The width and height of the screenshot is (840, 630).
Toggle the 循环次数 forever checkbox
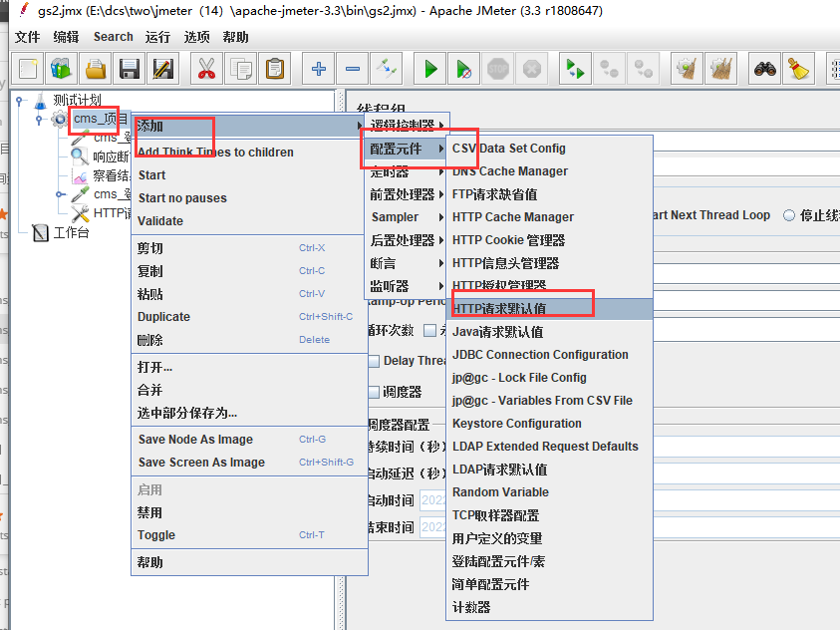point(429,331)
